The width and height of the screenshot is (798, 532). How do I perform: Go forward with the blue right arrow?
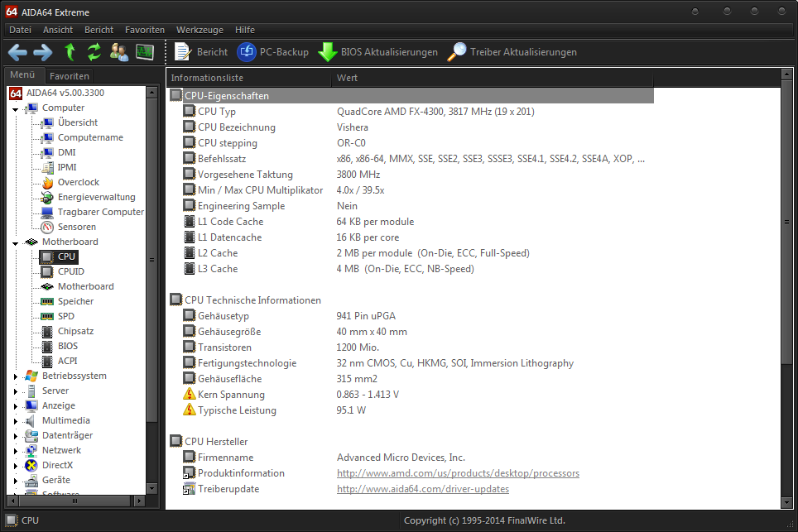(43, 52)
